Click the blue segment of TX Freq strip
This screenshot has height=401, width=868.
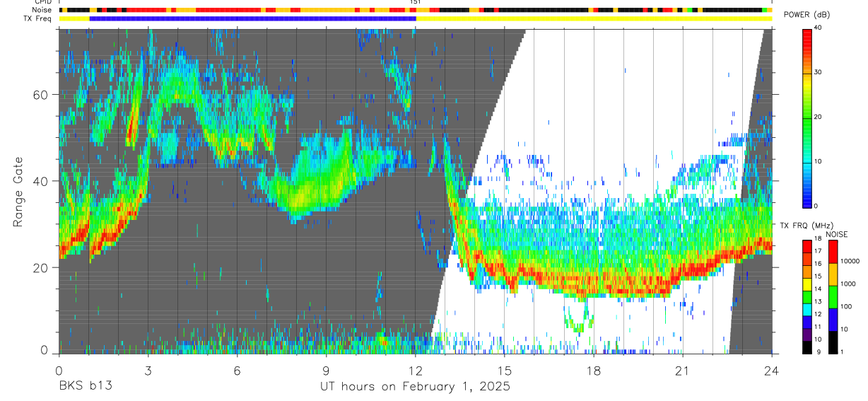point(253,18)
